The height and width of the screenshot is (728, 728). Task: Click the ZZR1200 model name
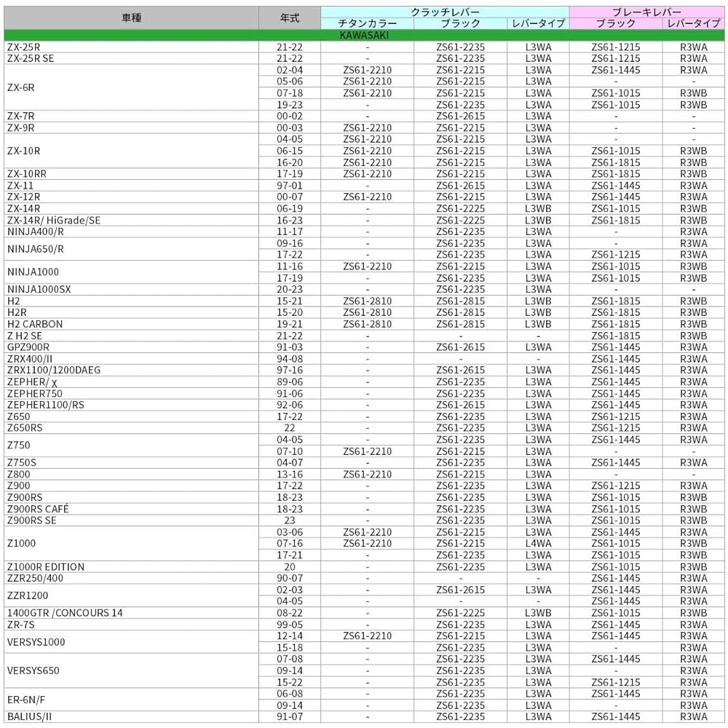pyautogui.click(x=28, y=596)
